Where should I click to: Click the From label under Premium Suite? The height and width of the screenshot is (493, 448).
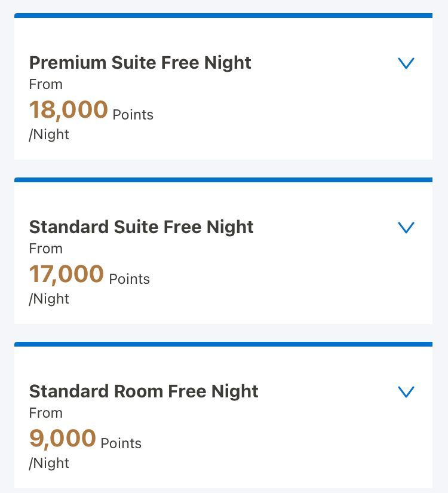(46, 84)
